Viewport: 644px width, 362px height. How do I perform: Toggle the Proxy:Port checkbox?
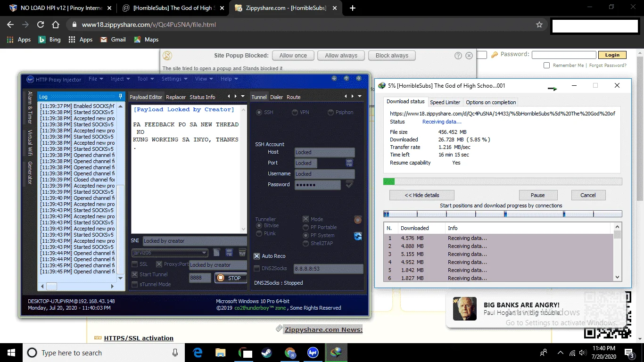[x=159, y=264]
